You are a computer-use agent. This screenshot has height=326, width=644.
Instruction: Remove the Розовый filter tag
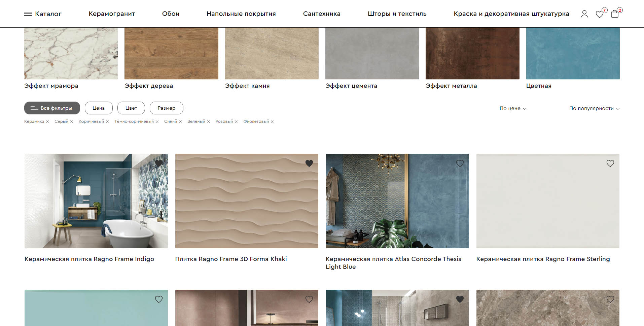pyautogui.click(x=236, y=122)
